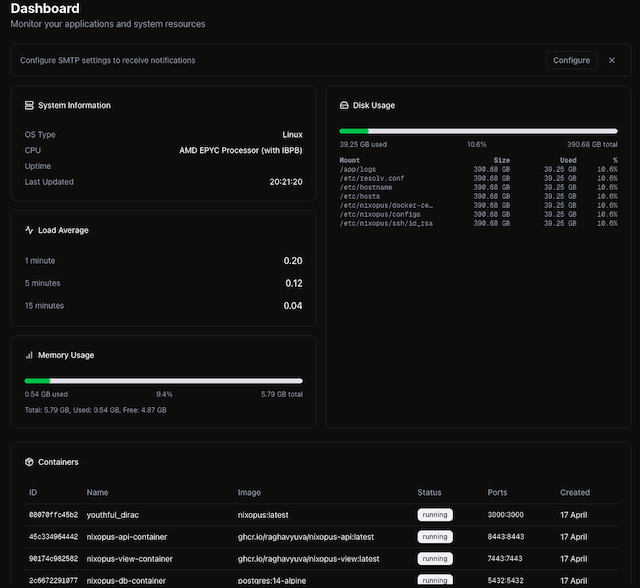
Task: Click the postgres:14-alpine image cell
Action: coord(272,580)
